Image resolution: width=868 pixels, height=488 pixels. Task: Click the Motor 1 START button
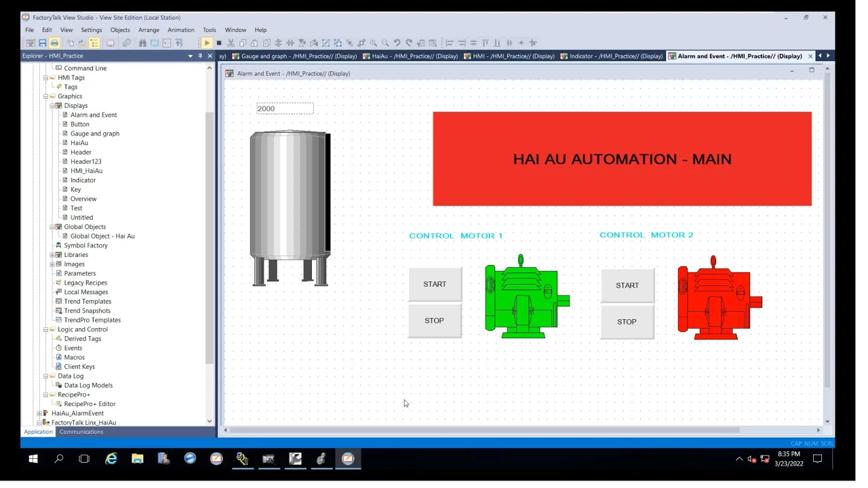435,284
